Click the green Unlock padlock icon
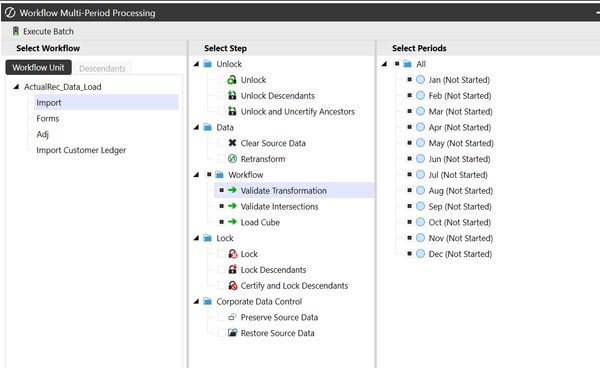The width and height of the screenshot is (600, 368). click(232, 80)
